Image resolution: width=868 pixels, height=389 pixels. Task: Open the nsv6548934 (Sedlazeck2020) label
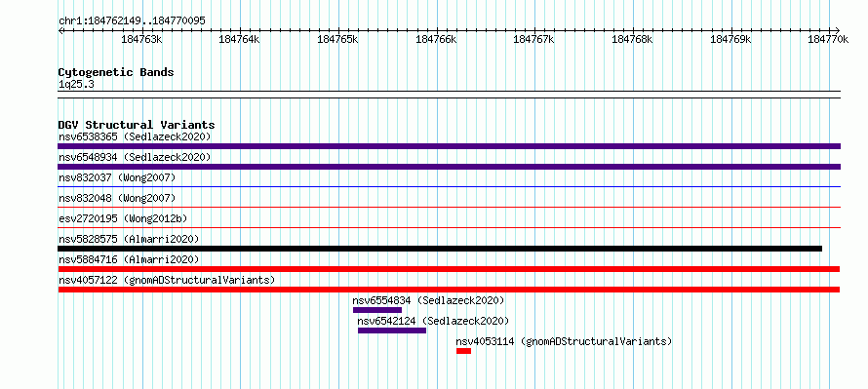tap(135, 157)
